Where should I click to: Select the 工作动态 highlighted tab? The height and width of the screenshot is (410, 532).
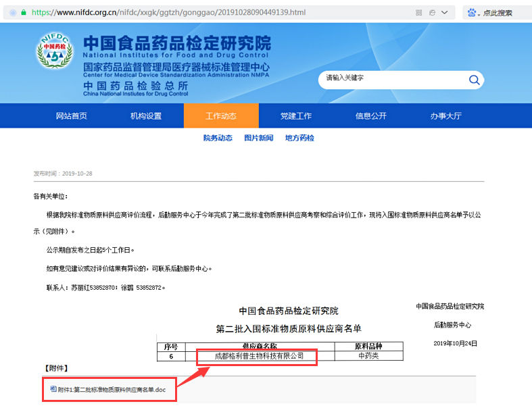pos(221,116)
